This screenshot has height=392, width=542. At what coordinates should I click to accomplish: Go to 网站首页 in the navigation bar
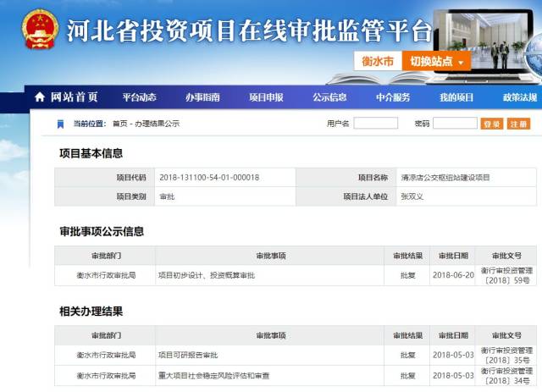pos(75,97)
